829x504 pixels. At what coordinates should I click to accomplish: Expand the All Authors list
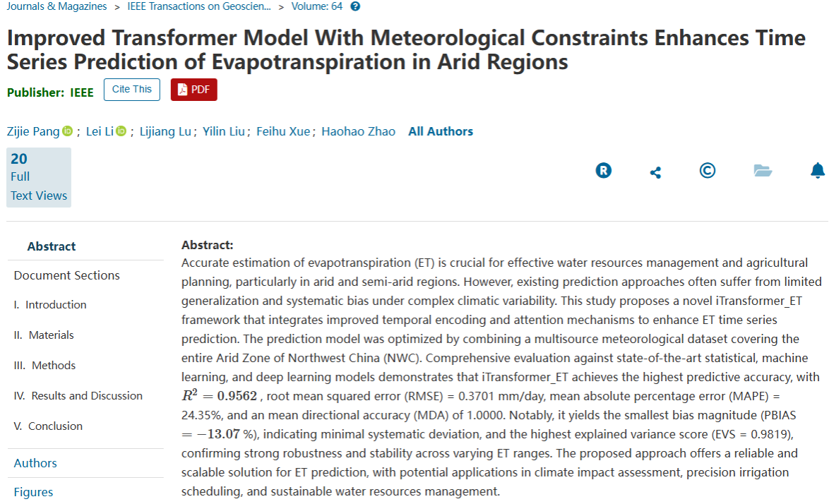(x=441, y=131)
